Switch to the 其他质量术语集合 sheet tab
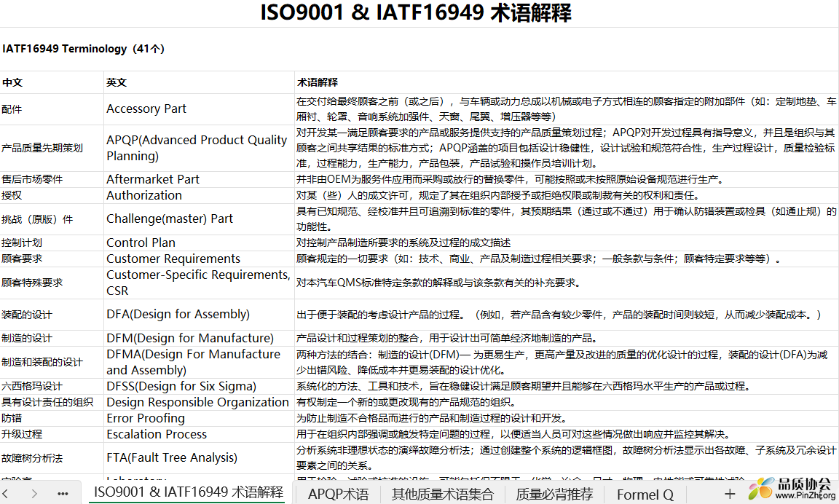Image resolution: width=839 pixels, height=504 pixels. [x=442, y=494]
